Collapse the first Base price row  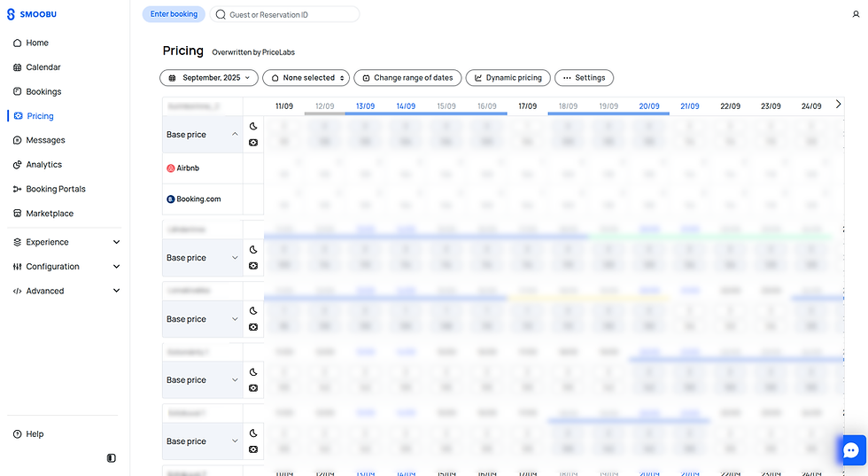click(x=235, y=135)
